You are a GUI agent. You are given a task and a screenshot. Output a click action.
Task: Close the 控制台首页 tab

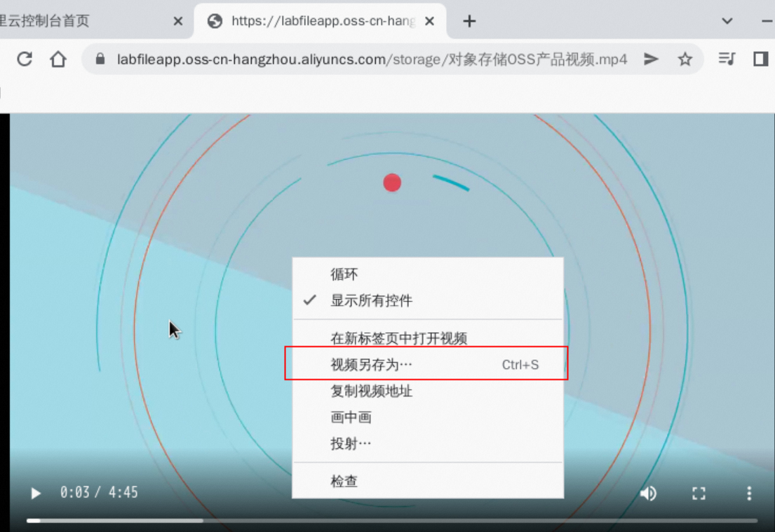(x=178, y=21)
